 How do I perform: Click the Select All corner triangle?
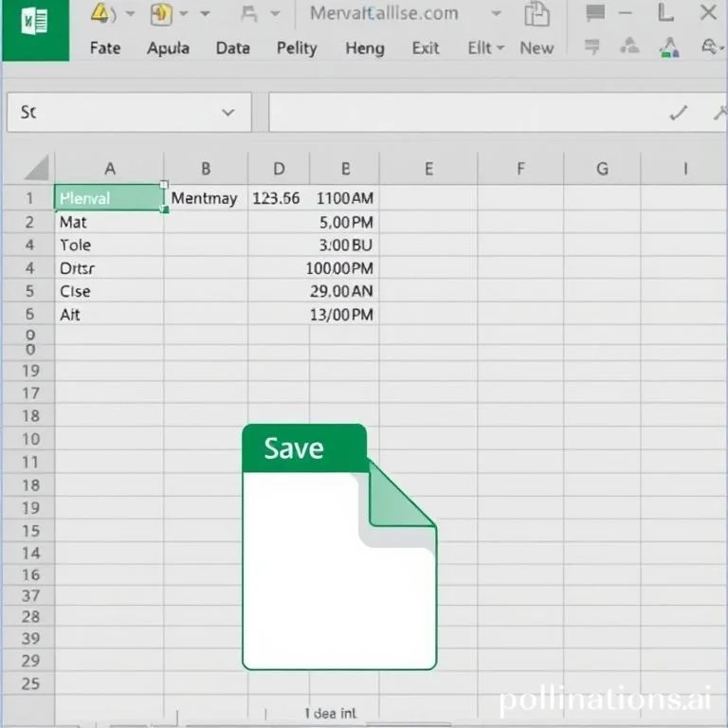pos(36,169)
